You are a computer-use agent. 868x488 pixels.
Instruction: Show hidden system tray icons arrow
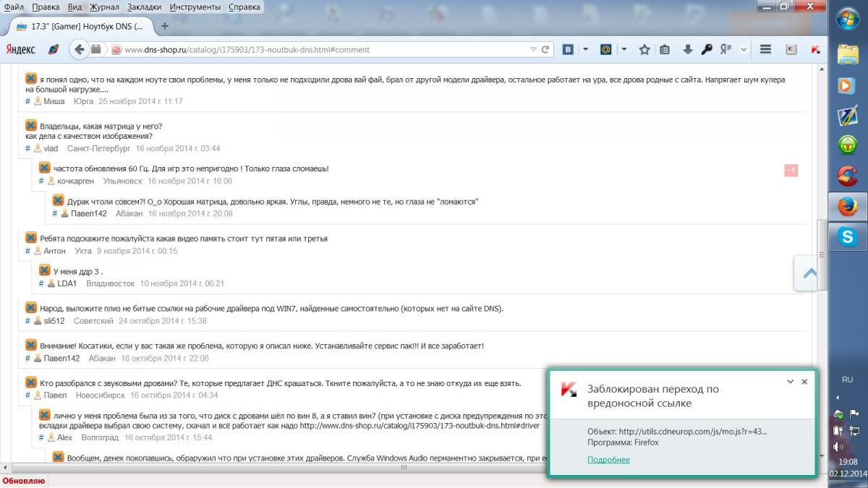(x=838, y=398)
